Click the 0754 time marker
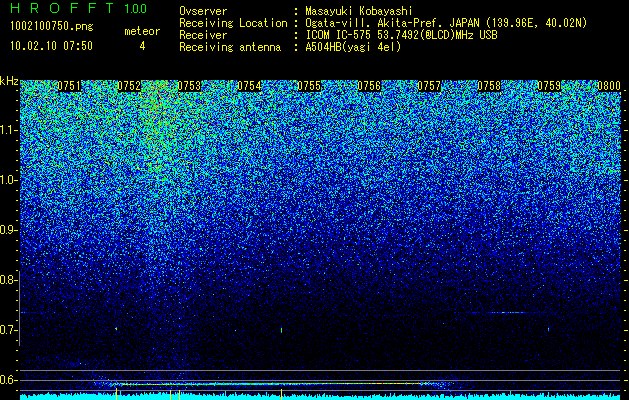Screen dimensions: 629x400 point(249,86)
